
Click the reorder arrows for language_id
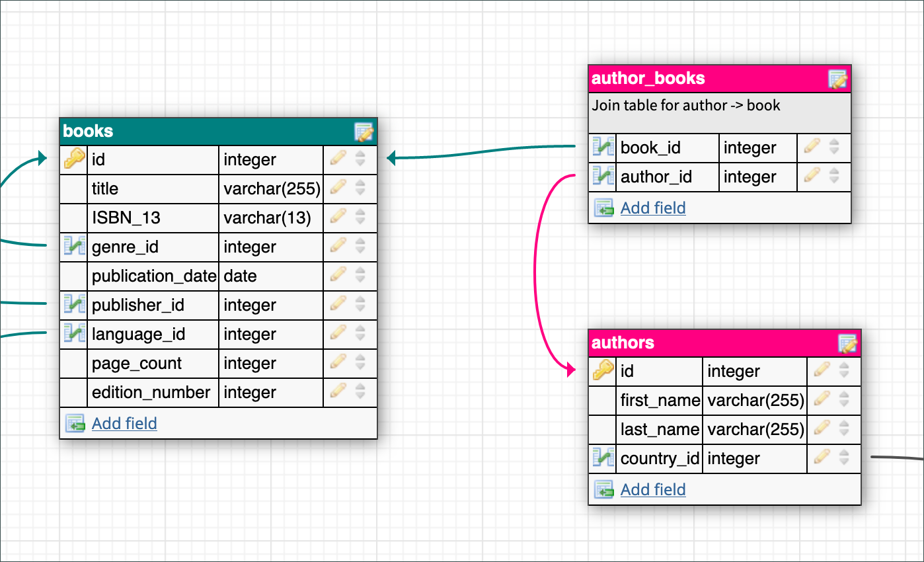click(x=360, y=334)
